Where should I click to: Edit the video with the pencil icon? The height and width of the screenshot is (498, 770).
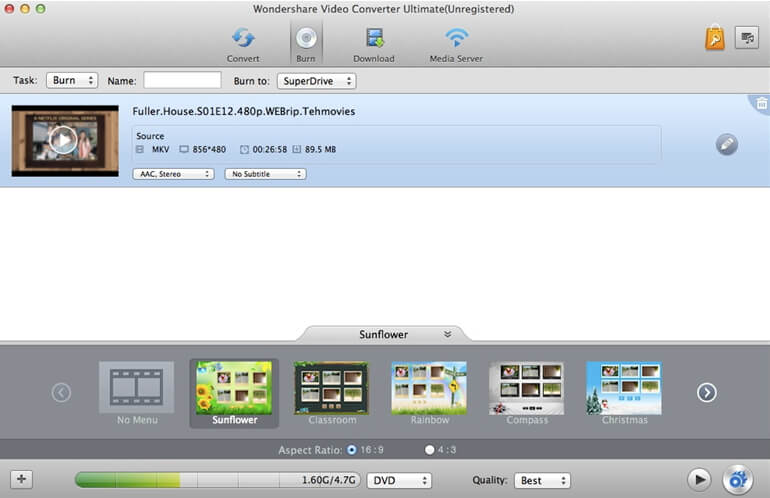(727, 144)
